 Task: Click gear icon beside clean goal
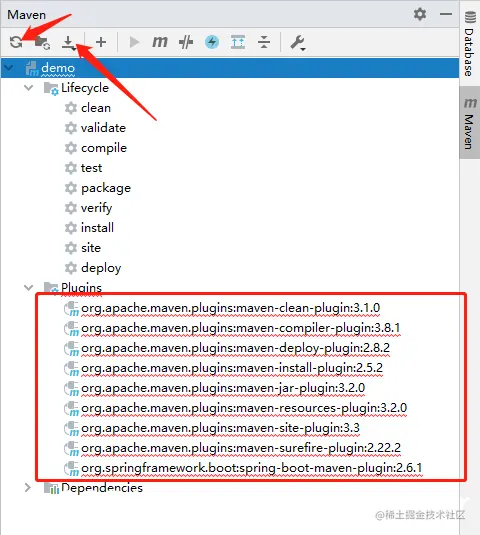[x=71, y=108]
